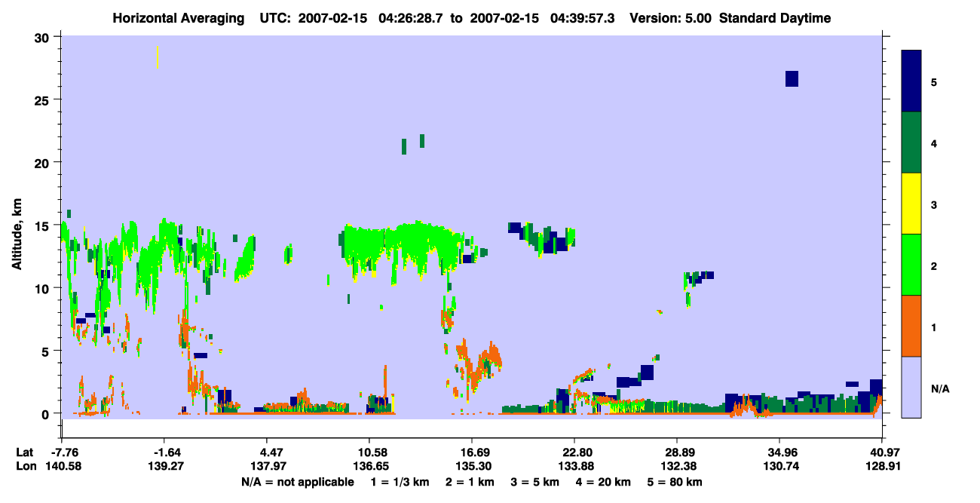Click the end time '04:39:57.3' in title
Screen dimensions: 980x503
pos(582,18)
